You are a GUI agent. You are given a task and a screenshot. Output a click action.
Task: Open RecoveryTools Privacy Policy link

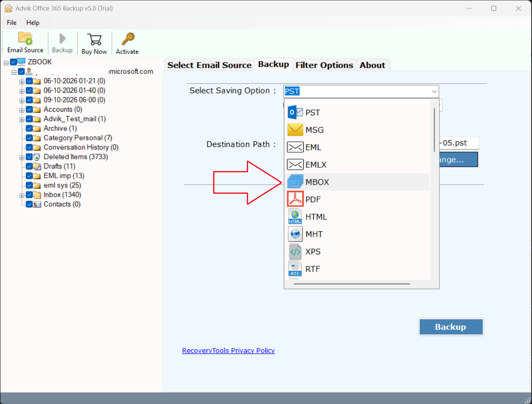228,350
